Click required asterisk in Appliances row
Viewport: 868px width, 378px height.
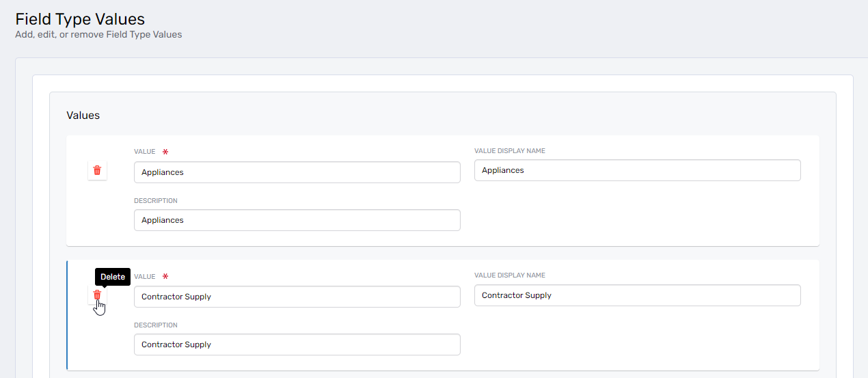tap(165, 152)
